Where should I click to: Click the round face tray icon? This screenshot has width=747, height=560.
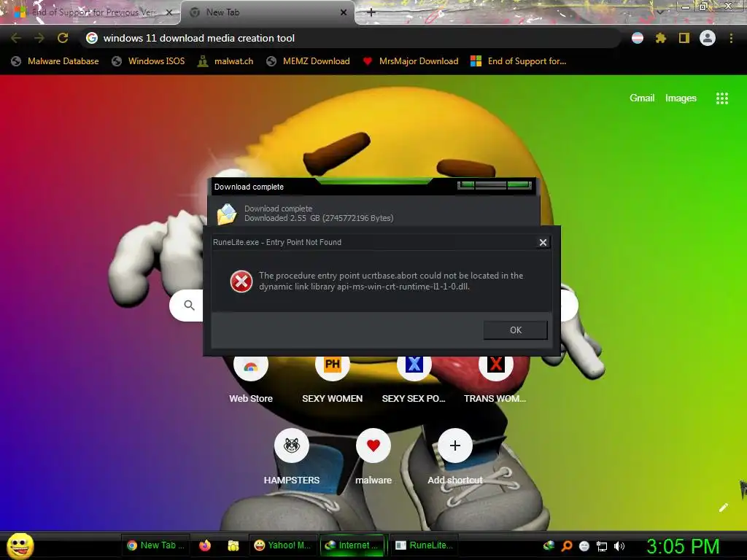point(584,546)
